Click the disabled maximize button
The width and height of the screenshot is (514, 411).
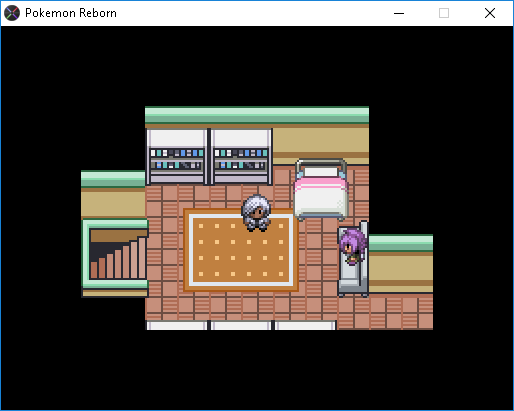[444, 13]
